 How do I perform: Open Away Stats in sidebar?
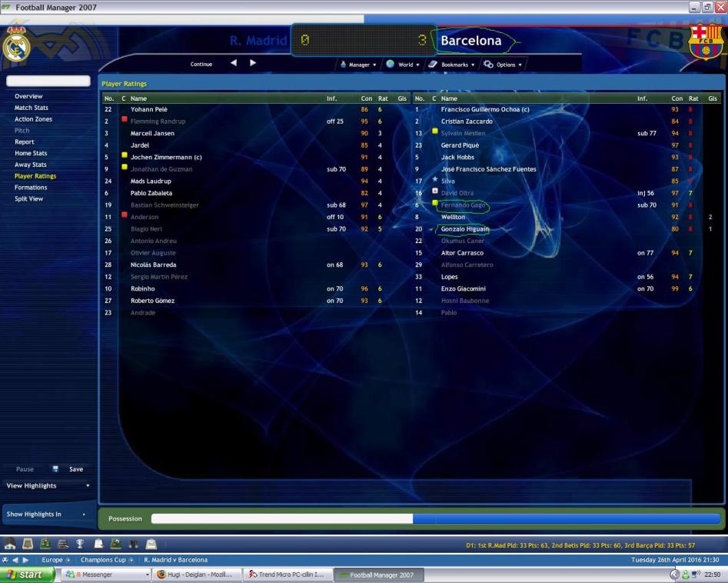point(30,165)
